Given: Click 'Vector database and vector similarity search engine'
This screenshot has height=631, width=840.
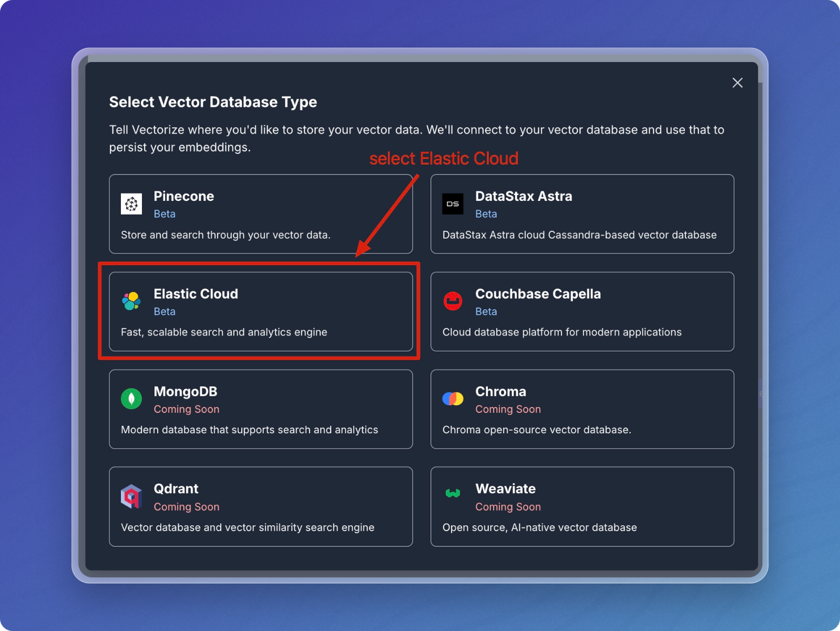Looking at the screenshot, I should [x=248, y=527].
